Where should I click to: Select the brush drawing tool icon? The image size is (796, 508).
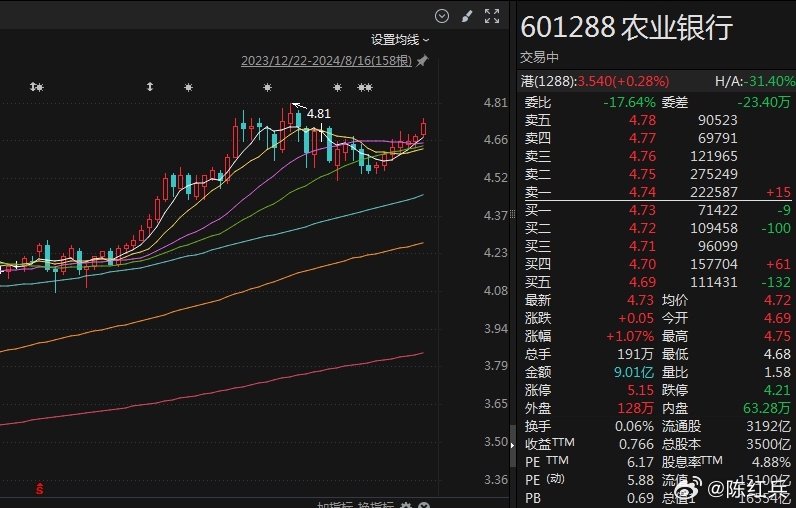tap(467, 16)
